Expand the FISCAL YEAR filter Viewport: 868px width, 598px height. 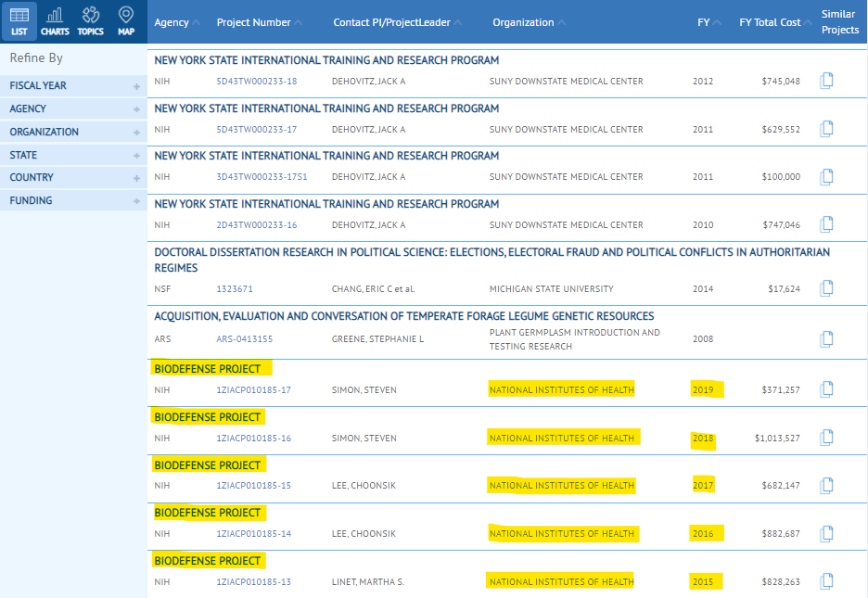pos(73,85)
